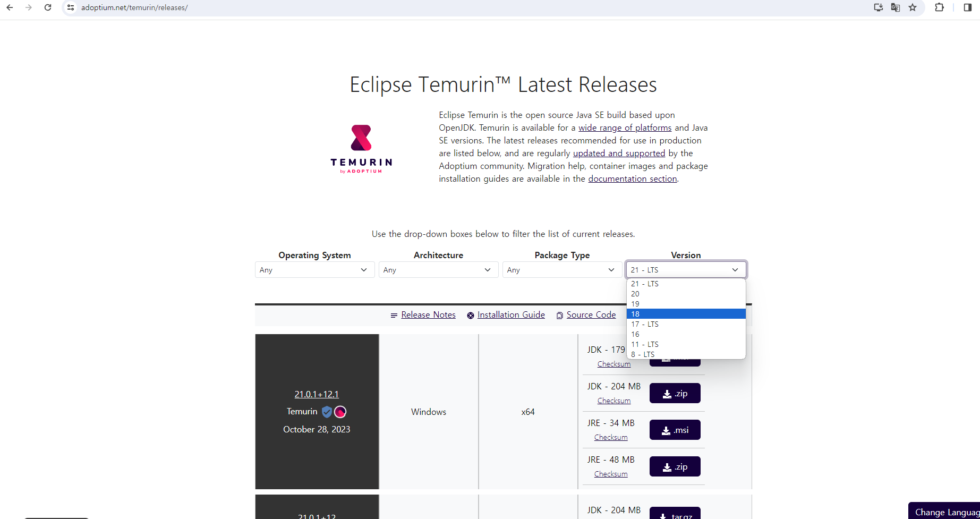
Task: Click the Temurin logo image
Action: (x=361, y=149)
